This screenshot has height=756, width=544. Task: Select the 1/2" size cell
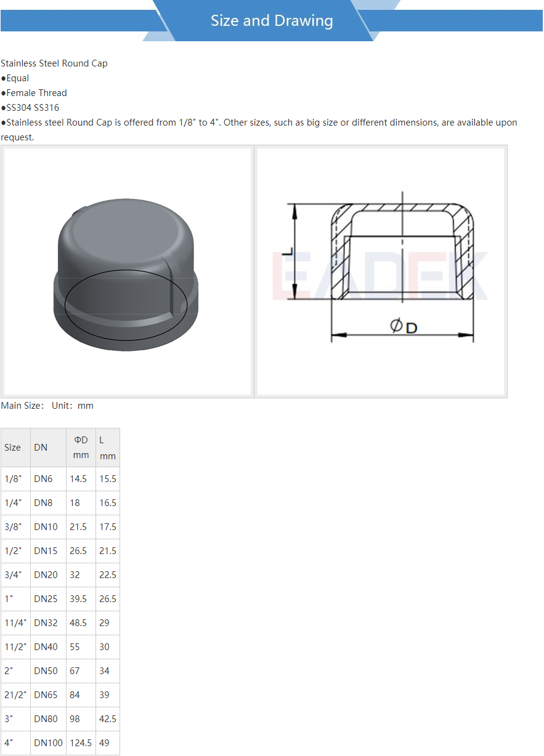pyautogui.click(x=16, y=551)
